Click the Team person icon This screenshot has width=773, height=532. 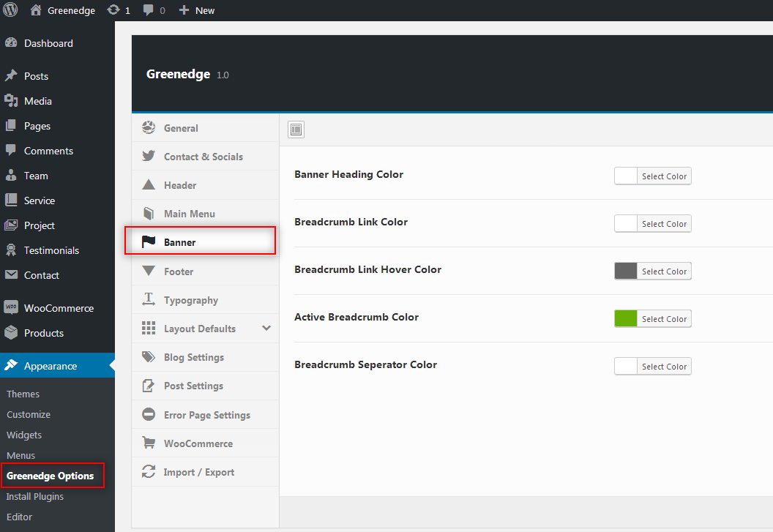pyautogui.click(x=11, y=176)
